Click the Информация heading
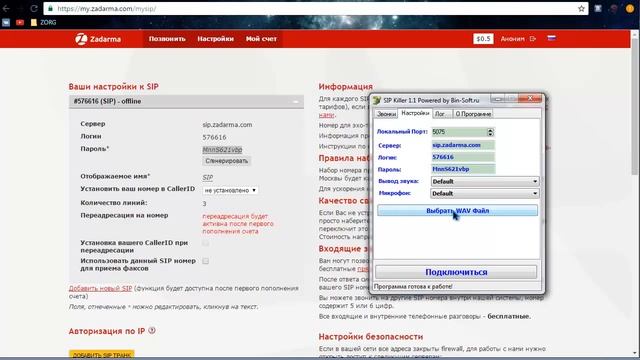640x360 pixels. tap(345, 87)
